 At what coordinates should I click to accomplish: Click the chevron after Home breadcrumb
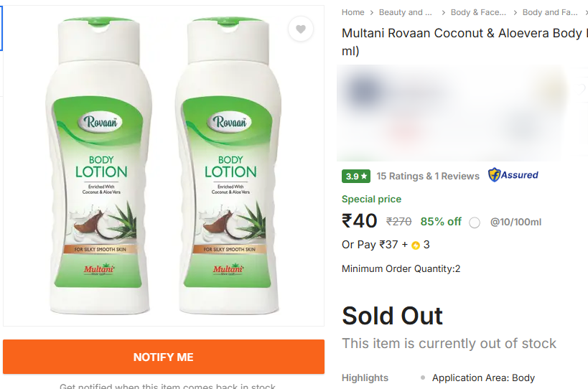(x=372, y=12)
